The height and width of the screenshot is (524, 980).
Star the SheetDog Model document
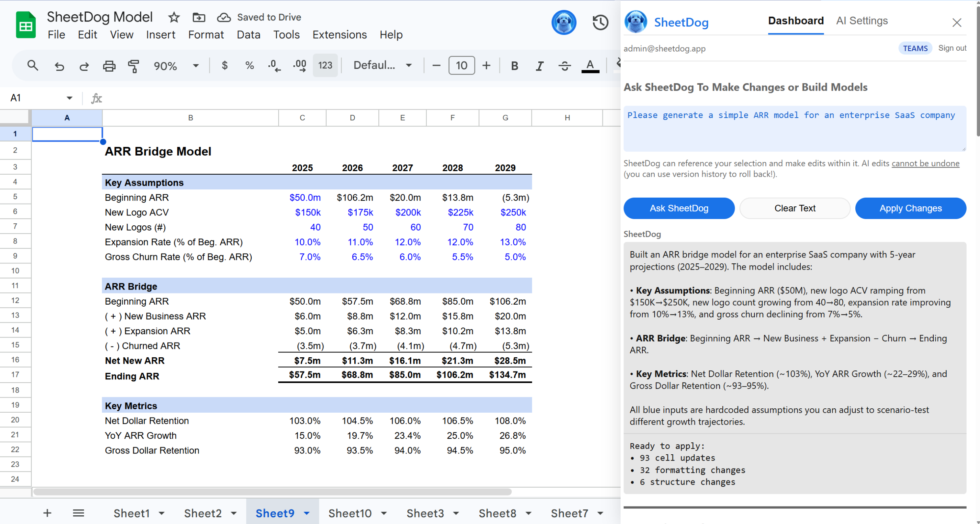pos(174,17)
